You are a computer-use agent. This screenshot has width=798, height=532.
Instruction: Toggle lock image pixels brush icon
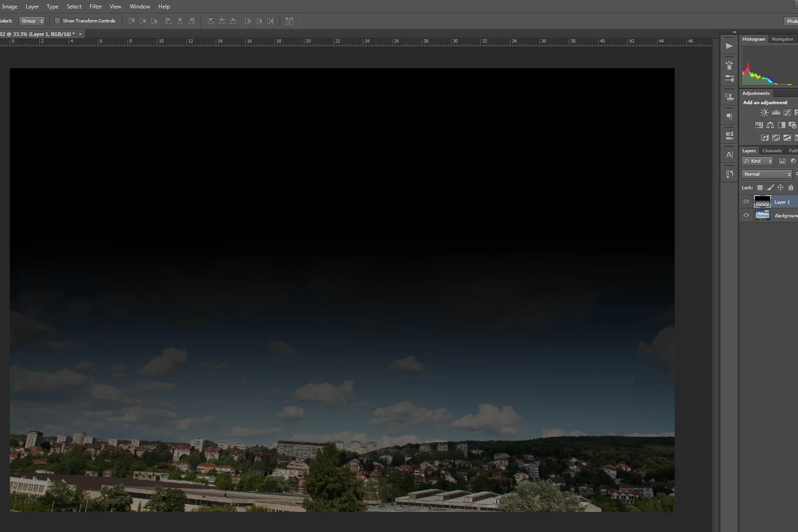point(770,188)
